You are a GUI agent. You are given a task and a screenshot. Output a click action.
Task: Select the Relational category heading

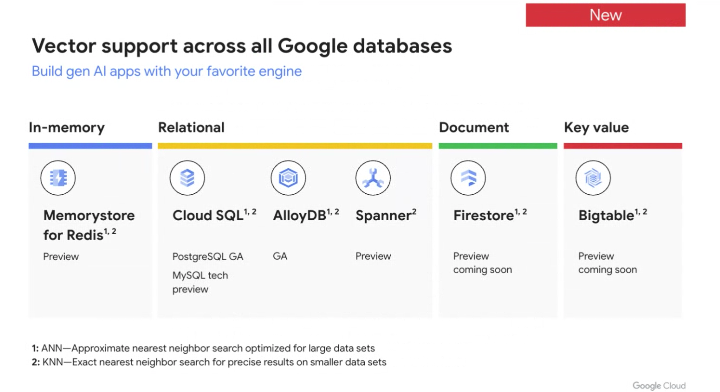191,127
